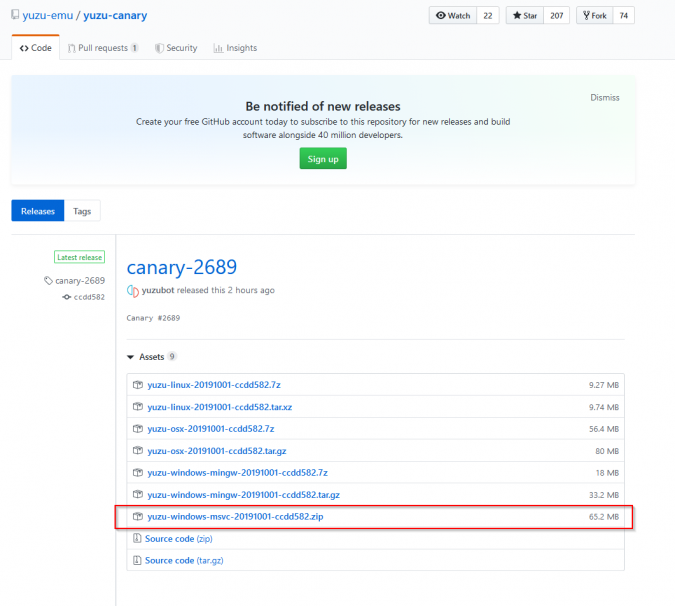Viewport: 675px width, 606px height.
Task: Click the Assets count badge 9
Action: pyautogui.click(x=172, y=356)
